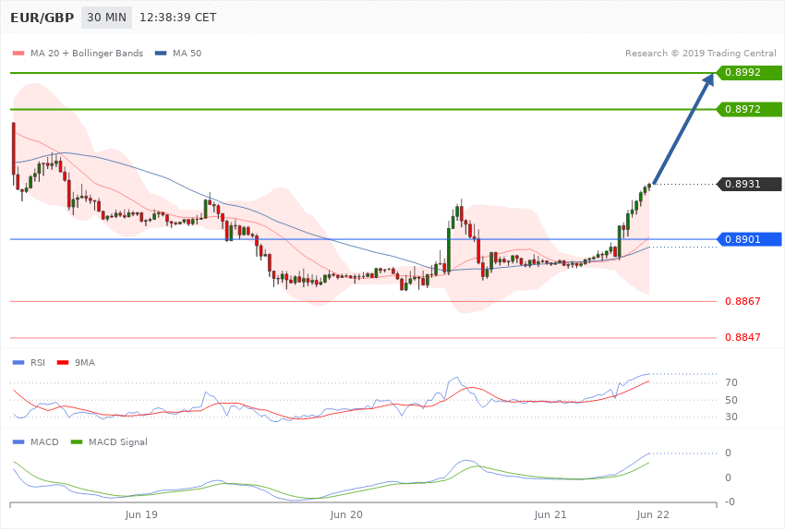Click the 0.8867 support level label

(x=743, y=301)
